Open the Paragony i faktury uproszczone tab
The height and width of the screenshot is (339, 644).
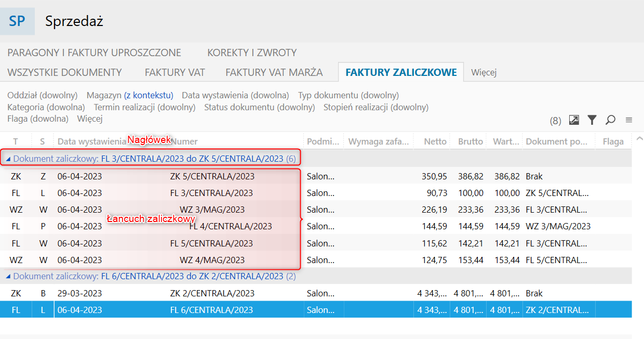(94, 53)
